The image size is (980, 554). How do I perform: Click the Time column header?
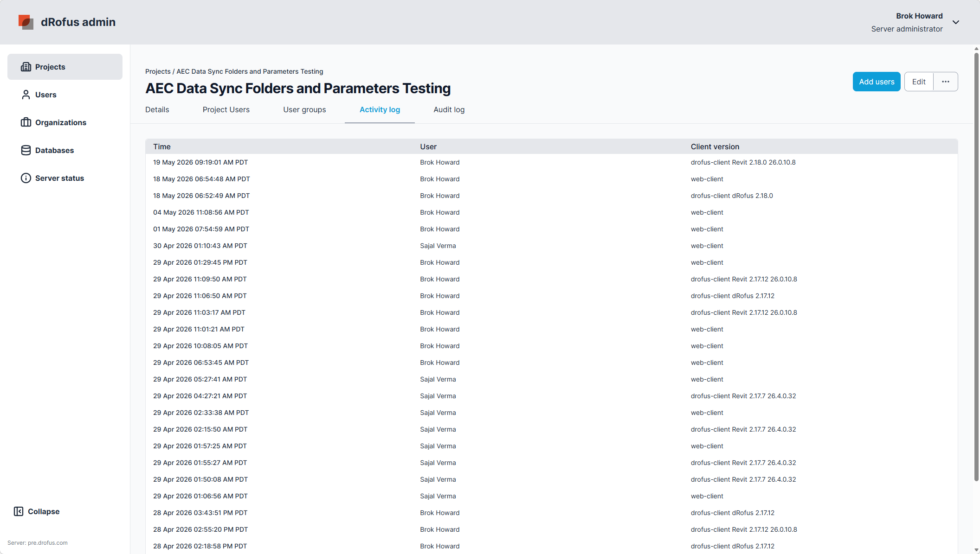pyautogui.click(x=162, y=146)
